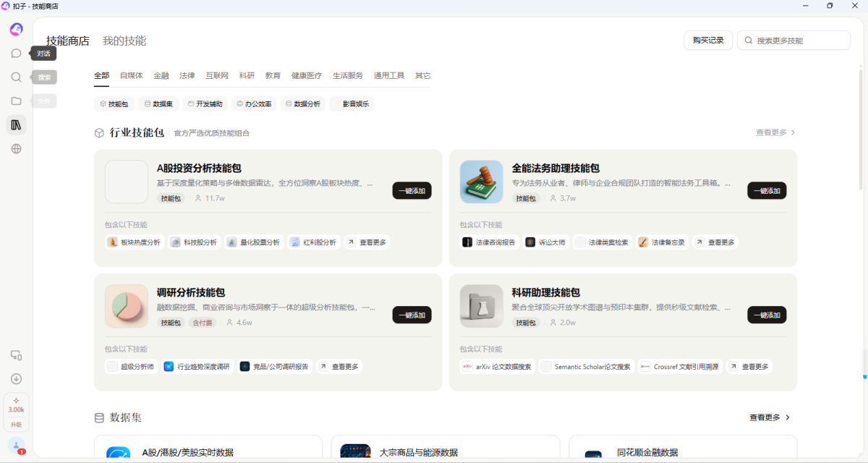
Task: Toggle the 办公效率 filter chip
Action: click(x=254, y=103)
